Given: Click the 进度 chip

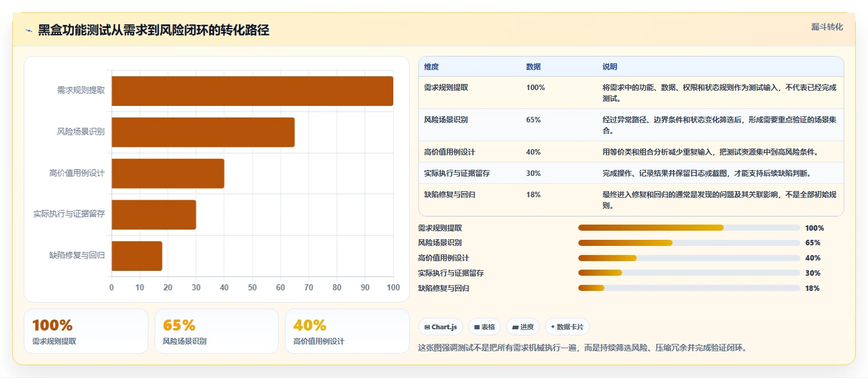Looking at the screenshot, I should [523, 327].
